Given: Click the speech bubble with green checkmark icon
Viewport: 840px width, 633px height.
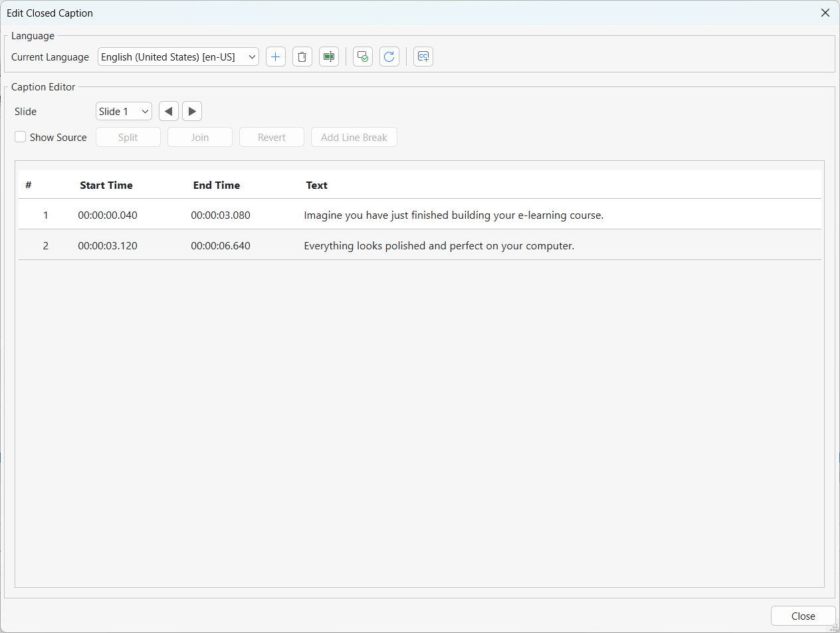Looking at the screenshot, I should [363, 57].
